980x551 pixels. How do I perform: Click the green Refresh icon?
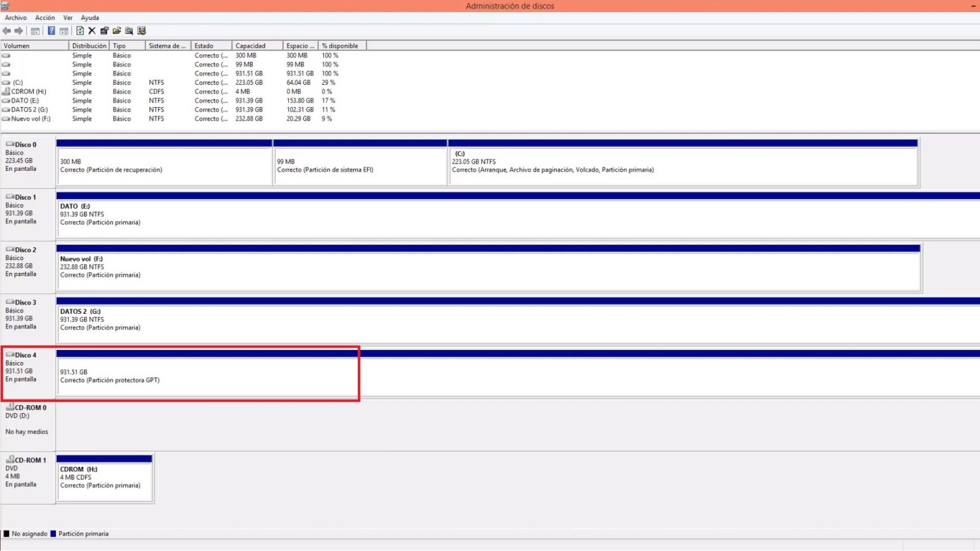pos(80,31)
